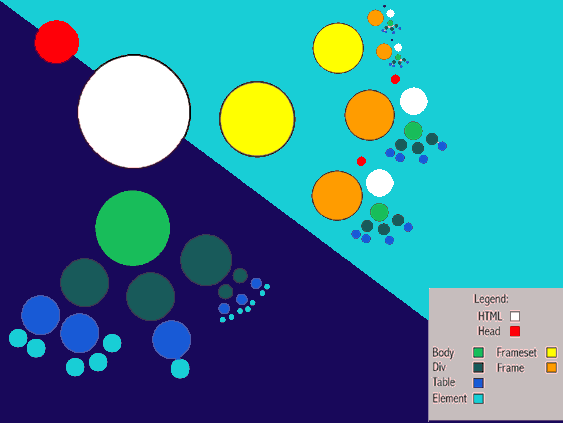Click the Body label in legend
563x423 pixels.
point(443,353)
